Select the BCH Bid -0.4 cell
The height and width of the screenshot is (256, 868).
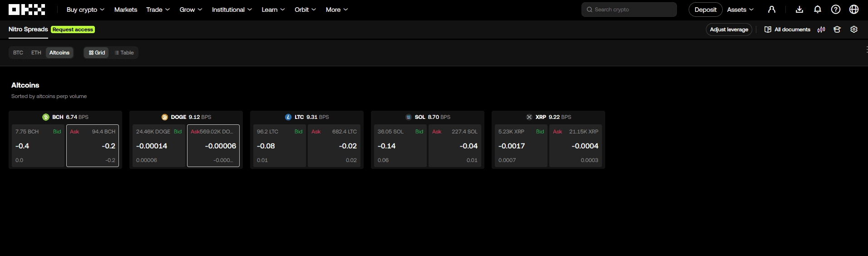coord(38,146)
